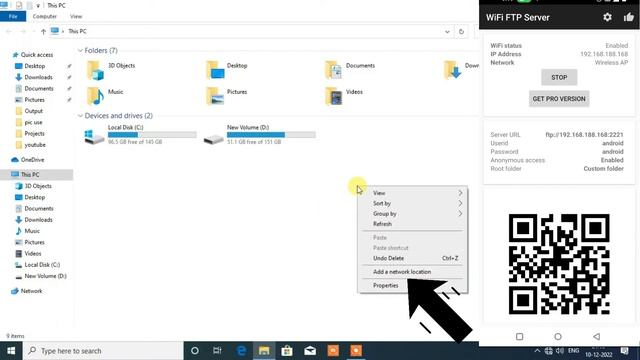
Task: Open the Videos folder in Folders section
Action: [333, 96]
